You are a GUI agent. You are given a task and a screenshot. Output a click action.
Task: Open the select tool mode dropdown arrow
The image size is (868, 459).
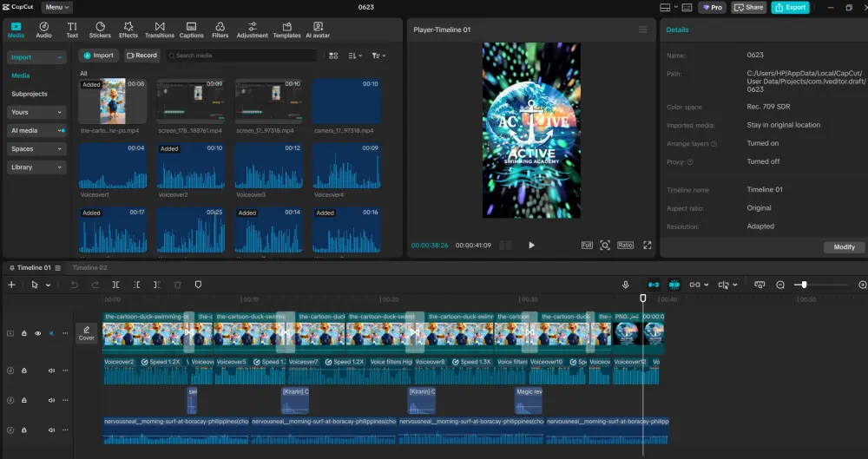click(48, 285)
